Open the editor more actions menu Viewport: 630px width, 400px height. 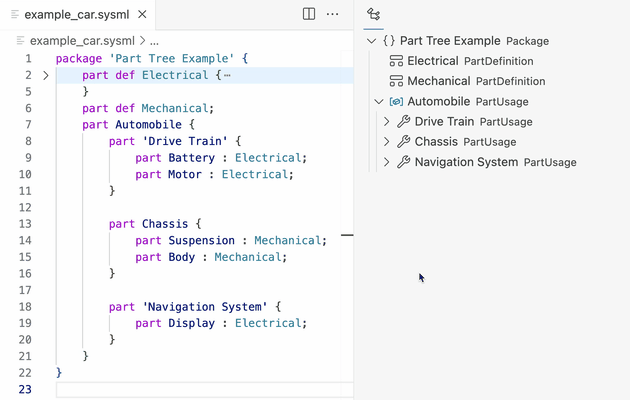[333, 15]
